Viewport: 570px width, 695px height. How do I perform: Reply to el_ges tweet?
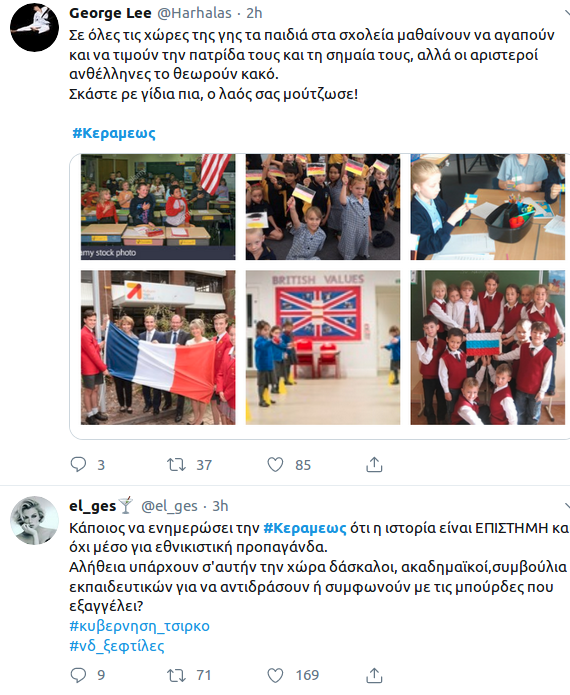[78, 675]
